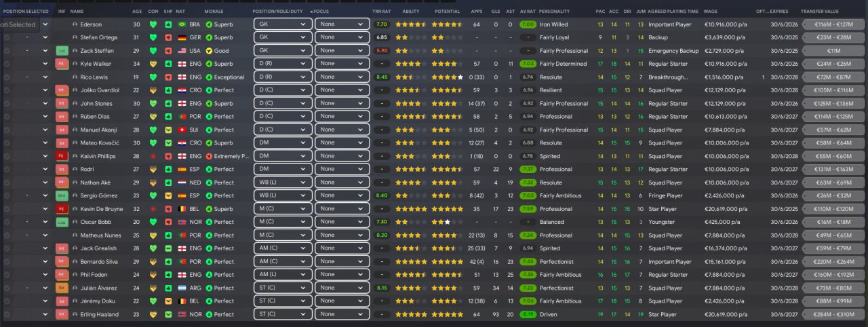The width and height of the screenshot is (868, 327).
Task: Click Rico Lewis' potential star rating
Action: click(x=448, y=77)
